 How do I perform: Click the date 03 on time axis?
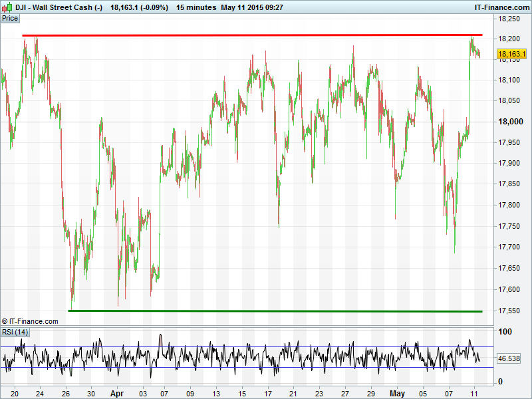(x=143, y=394)
